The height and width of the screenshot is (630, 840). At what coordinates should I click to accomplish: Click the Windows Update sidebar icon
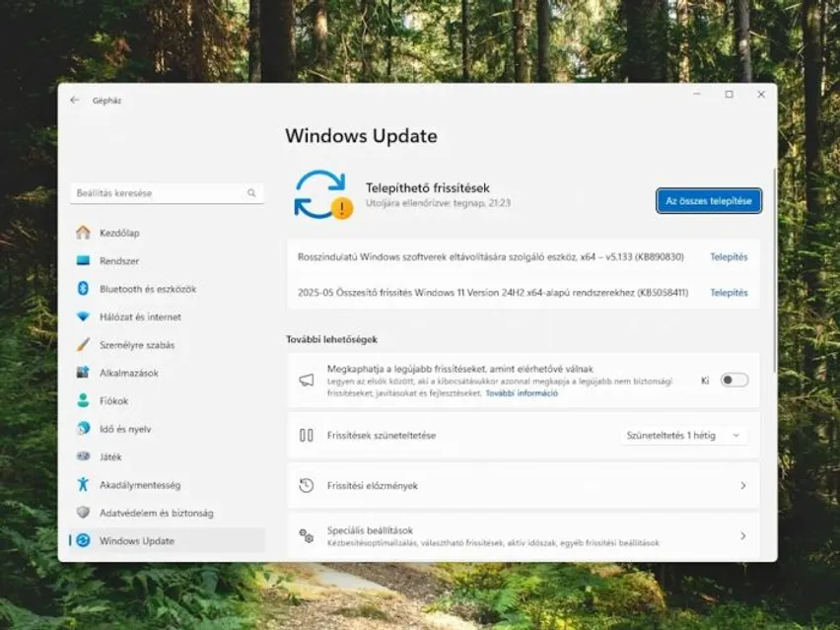coord(83,540)
